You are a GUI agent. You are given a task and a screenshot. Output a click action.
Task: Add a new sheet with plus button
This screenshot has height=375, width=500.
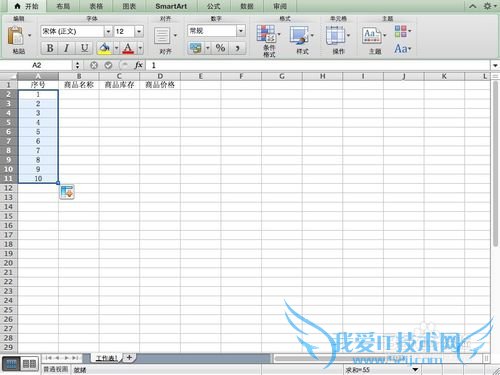coord(129,358)
